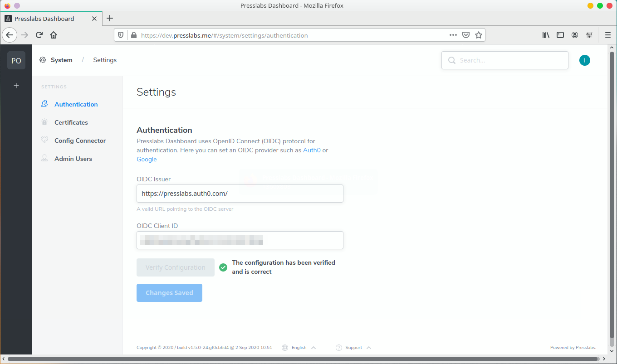This screenshot has width=617, height=364.
Task: Open Config Connector settings section
Action: coord(80,141)
